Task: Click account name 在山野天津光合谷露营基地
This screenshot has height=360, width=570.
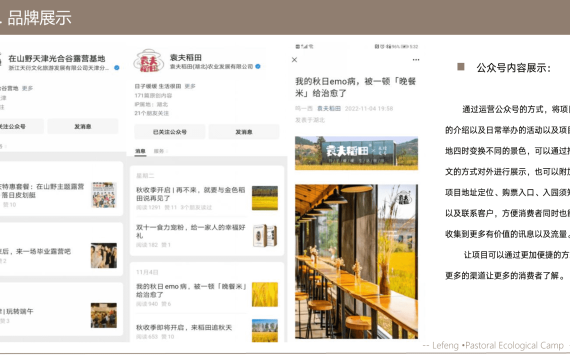Action: [x=57, y=59]
